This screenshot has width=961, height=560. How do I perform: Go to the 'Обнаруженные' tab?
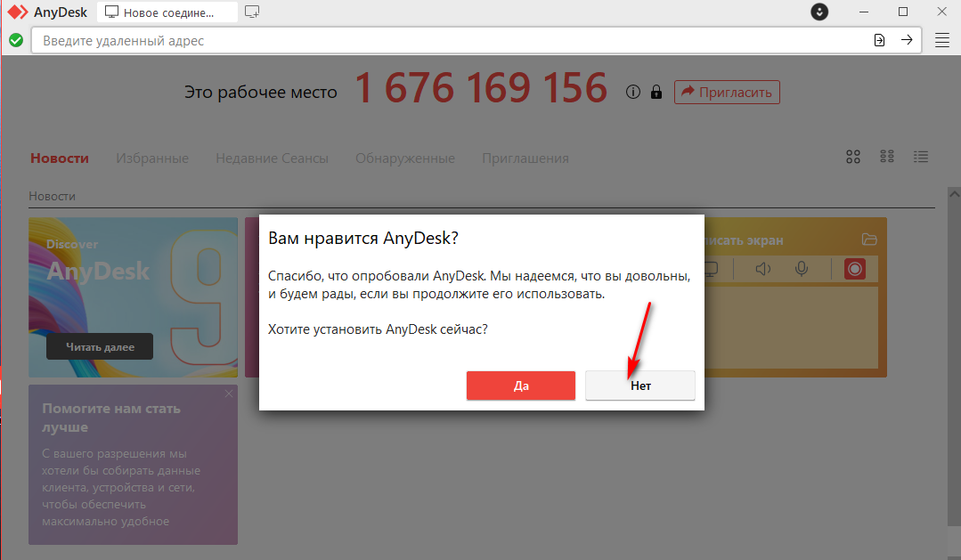point(405,158)
